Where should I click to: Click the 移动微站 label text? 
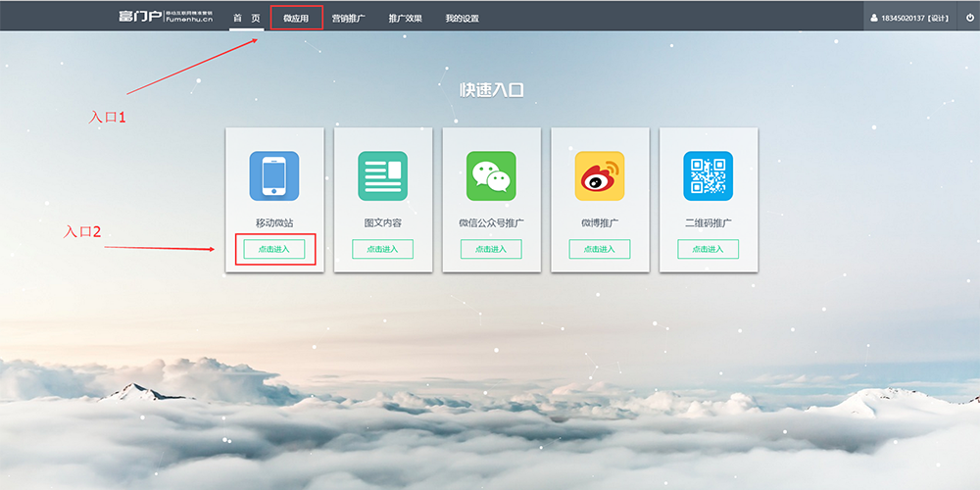pos(274,222)
